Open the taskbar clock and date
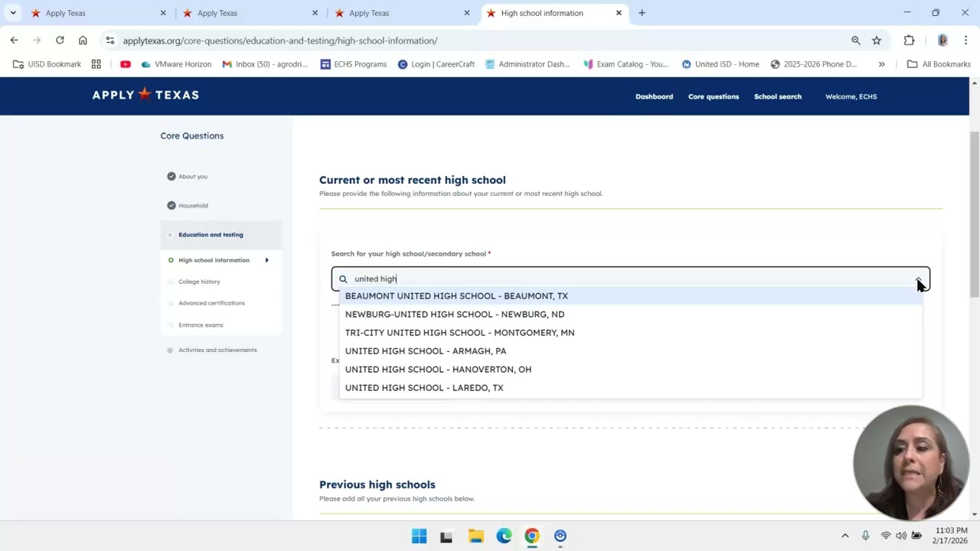This screenshot has width=980, height=551. point(949,536)
